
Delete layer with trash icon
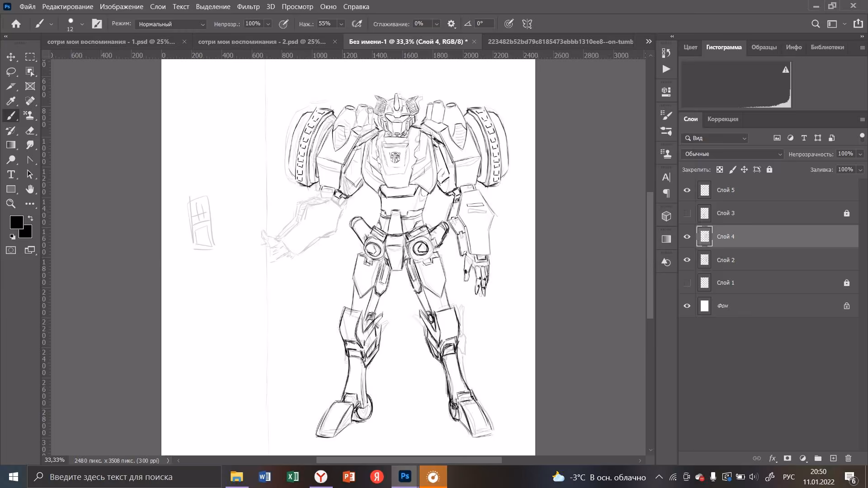[848, 458]
